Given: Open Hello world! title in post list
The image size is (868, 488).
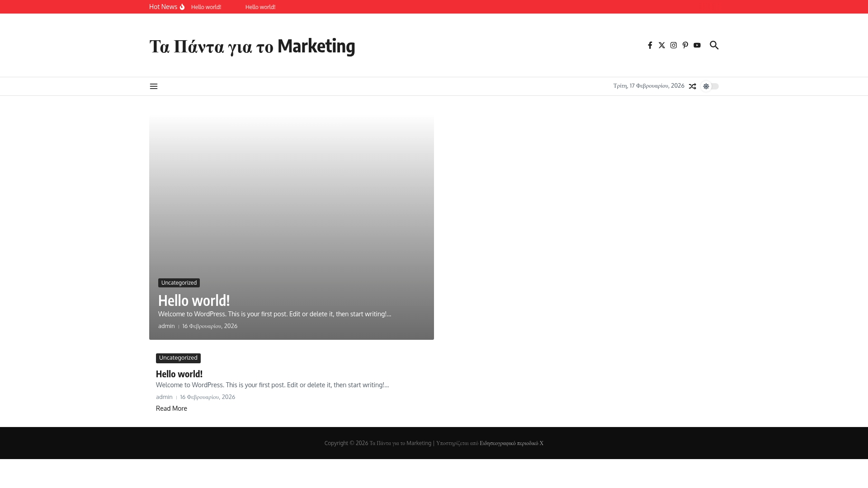Looking at the screenshot, I should pyautogui.click(x=179, y=374).
